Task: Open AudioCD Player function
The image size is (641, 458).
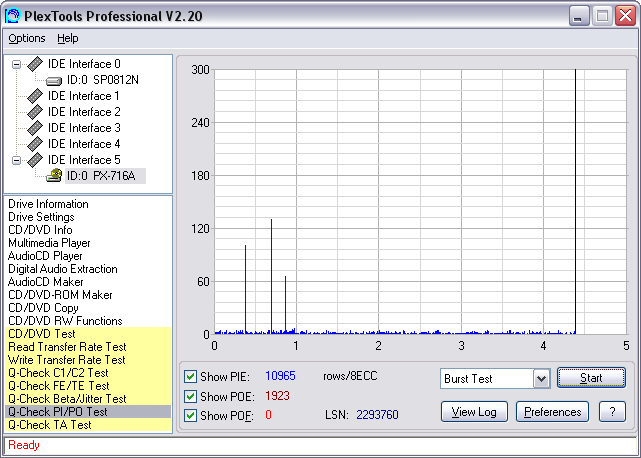Action: (45, 256)
